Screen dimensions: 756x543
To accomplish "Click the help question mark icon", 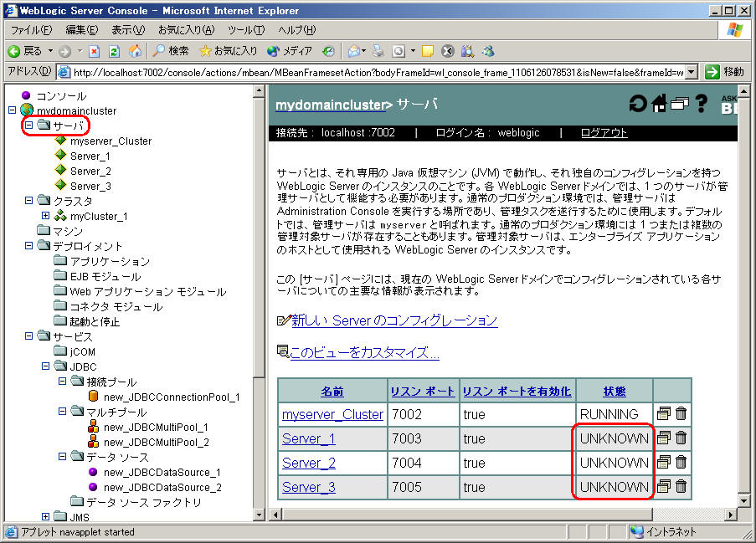I will coord(702,104).
